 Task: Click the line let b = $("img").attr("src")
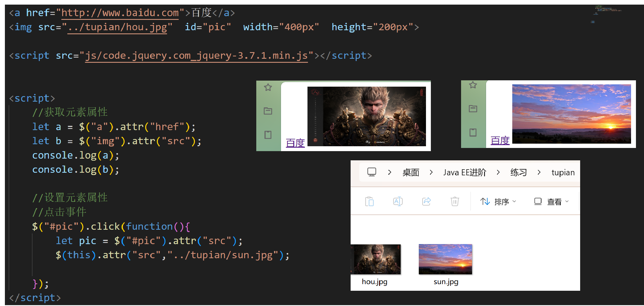tap(117, 141)
